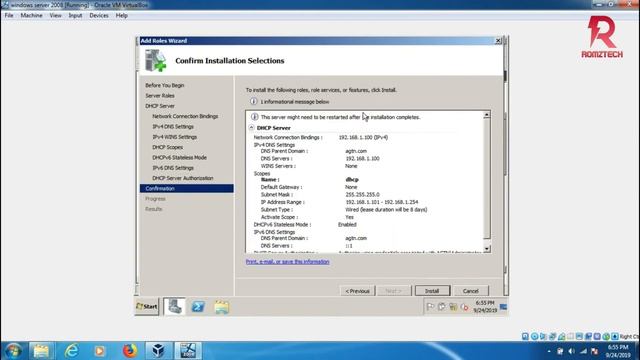This screenshot has width=640, height=360.
Task: Open VirtualBox Manager on host taskbar
Action: [158, 351]
